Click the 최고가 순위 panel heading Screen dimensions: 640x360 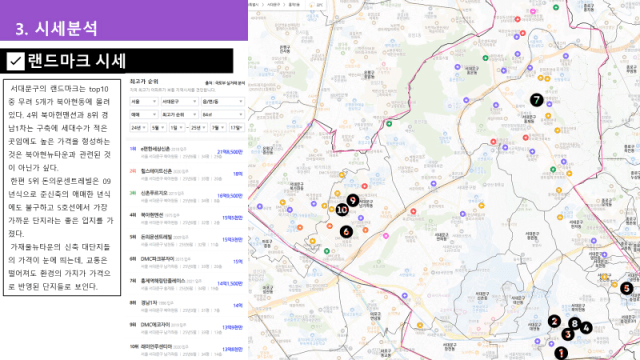(144, 82)
